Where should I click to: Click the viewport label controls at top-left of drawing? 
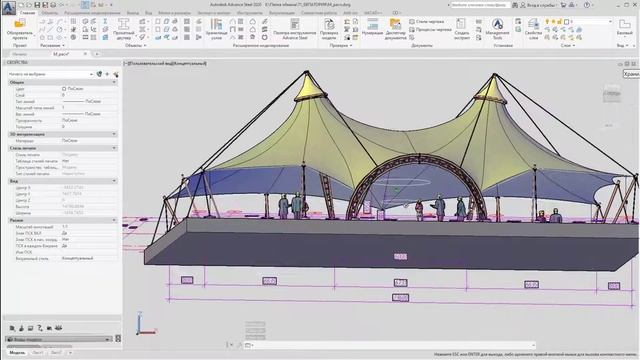point(166,63)
